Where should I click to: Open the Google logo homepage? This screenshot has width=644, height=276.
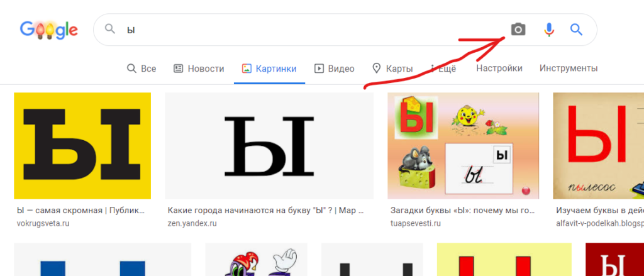point(49,30)
